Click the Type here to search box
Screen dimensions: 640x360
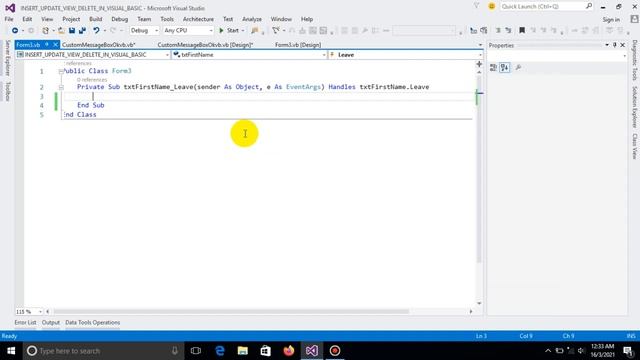coord(102,351)
